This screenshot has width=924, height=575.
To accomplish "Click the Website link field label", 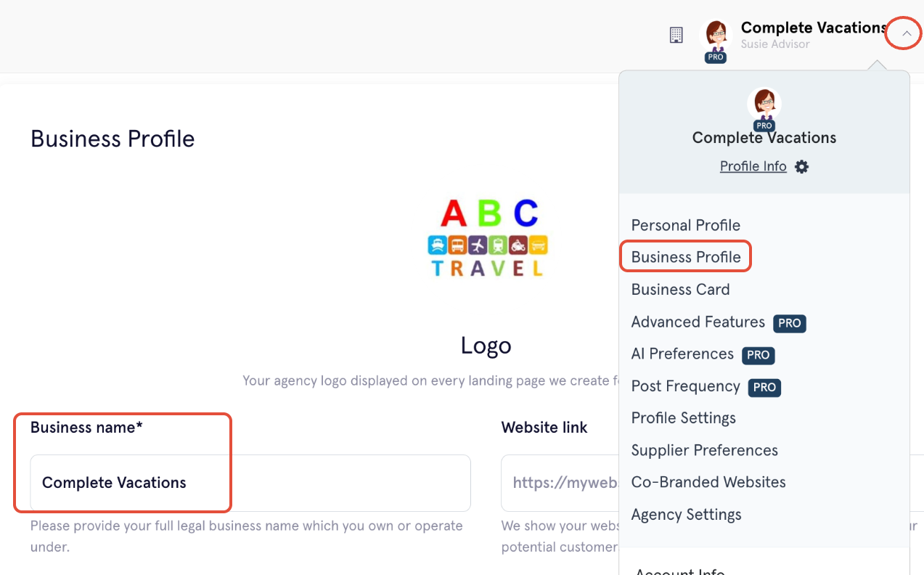I will (544, 428).
